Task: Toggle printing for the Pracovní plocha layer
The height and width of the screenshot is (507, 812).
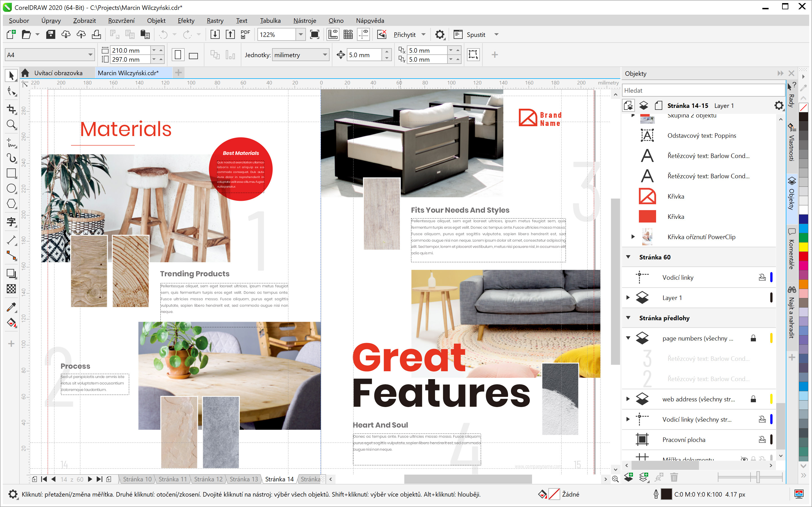Action: pos(762,440)
